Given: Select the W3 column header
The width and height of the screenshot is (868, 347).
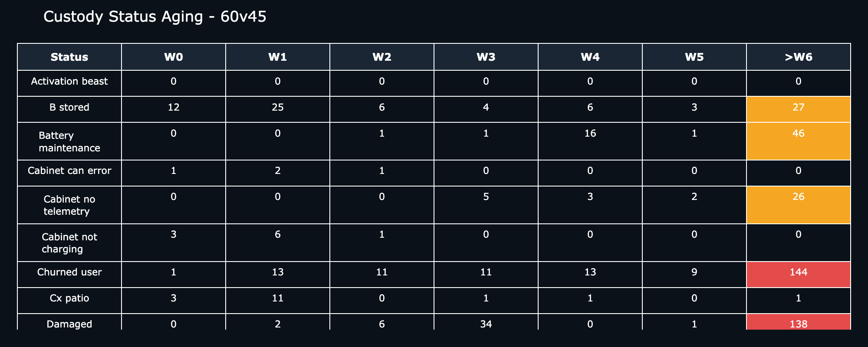Looking at the screenshot, I should (x=486, y=57).
